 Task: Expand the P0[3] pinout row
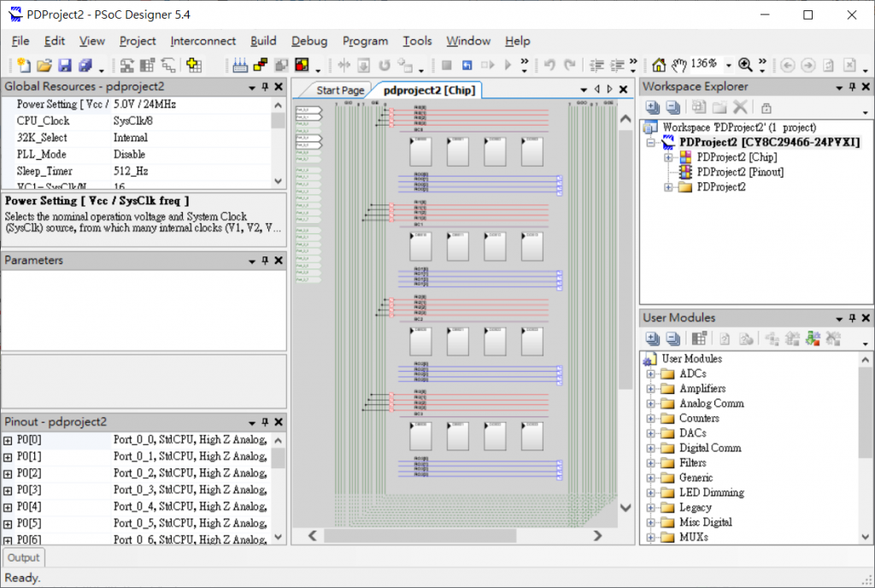pyautogui.click(x=8, y=491)
